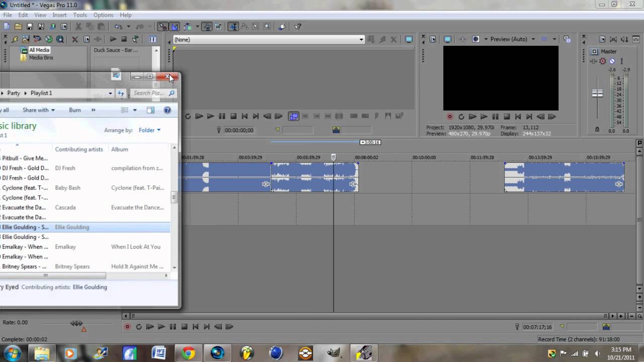
Task: Click Import Media icon in Project Media
Action: pos(26,39)
